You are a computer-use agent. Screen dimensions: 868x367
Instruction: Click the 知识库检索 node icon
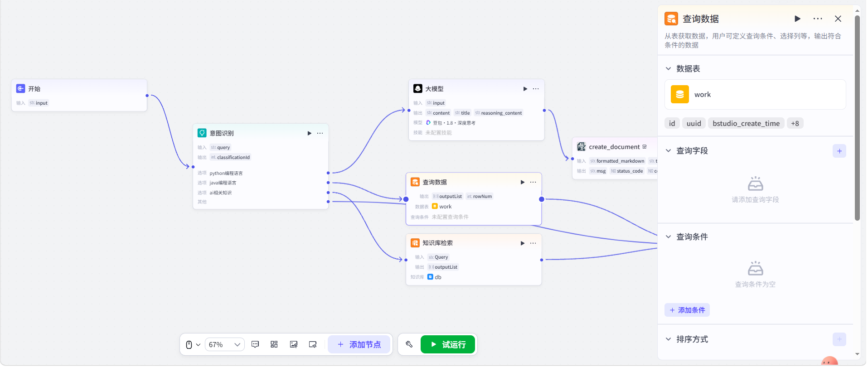[415, 243]
